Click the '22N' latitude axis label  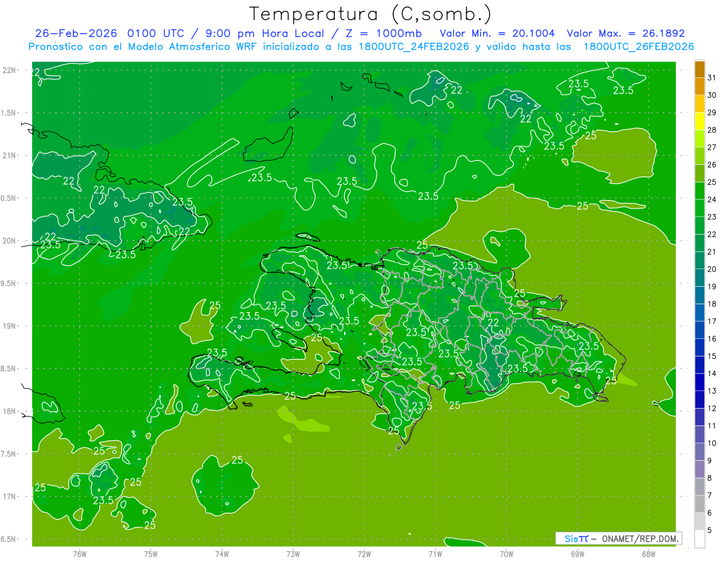click(9, 70)
